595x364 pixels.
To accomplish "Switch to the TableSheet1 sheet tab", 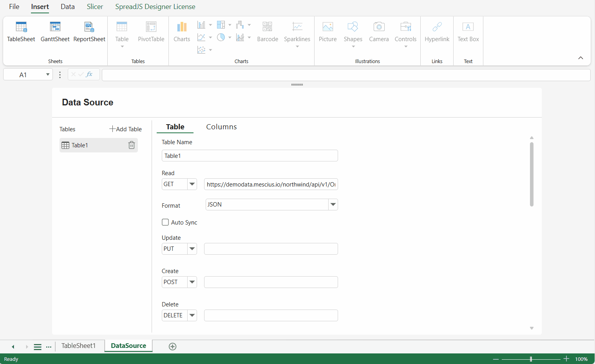I will click(78, 346).
